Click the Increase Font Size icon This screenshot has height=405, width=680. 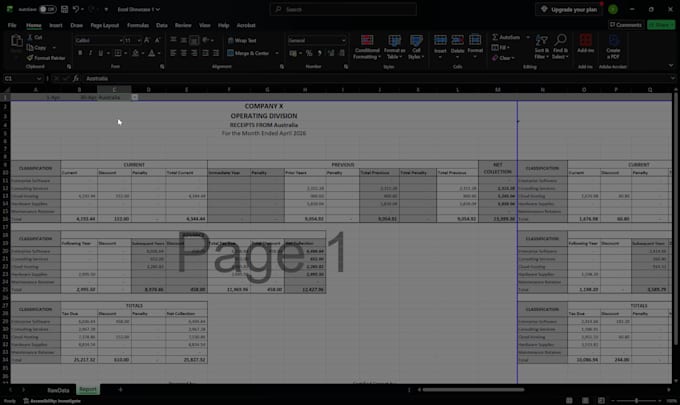[147, 40]
